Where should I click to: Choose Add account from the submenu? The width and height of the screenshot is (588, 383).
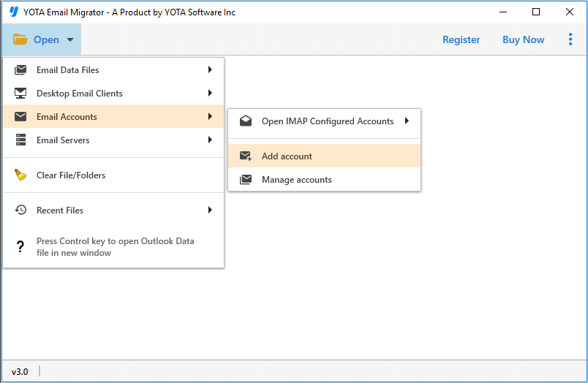tap(287, 156)
